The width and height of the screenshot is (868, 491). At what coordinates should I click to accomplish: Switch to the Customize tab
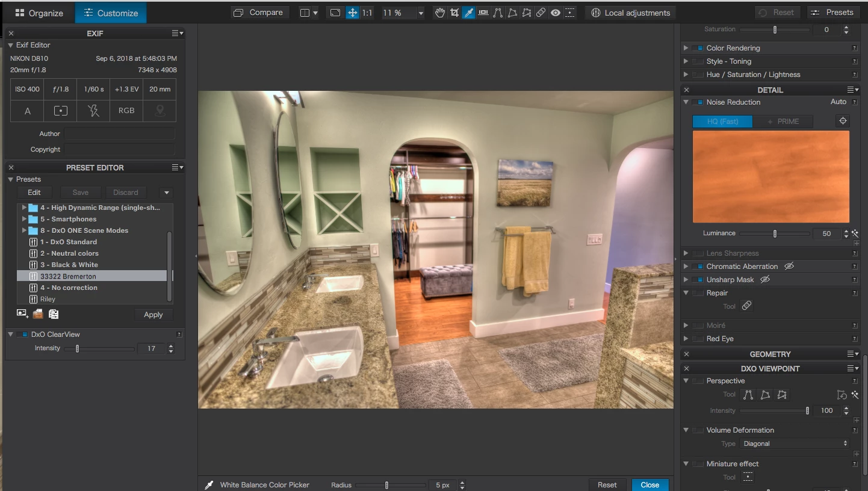[111, 13]
